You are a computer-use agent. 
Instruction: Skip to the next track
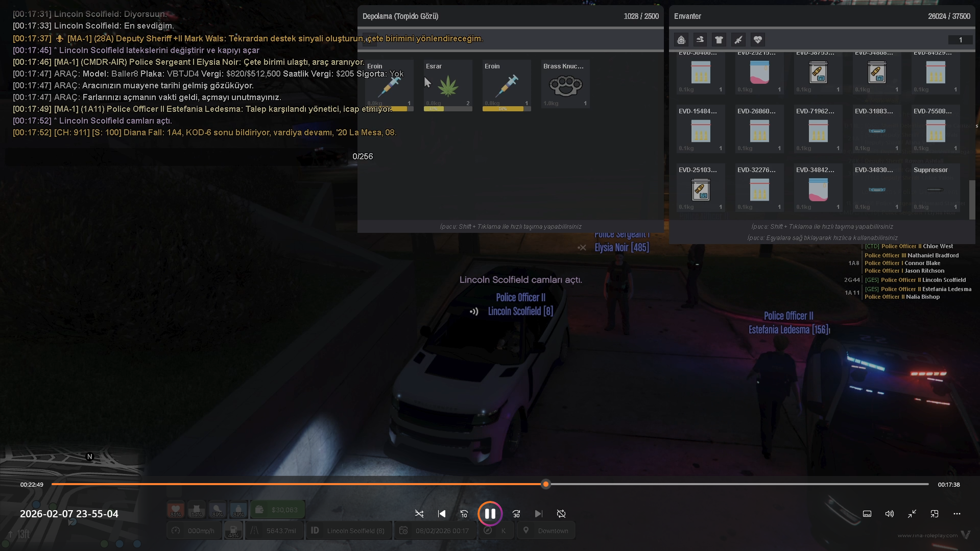pos(539,514)
